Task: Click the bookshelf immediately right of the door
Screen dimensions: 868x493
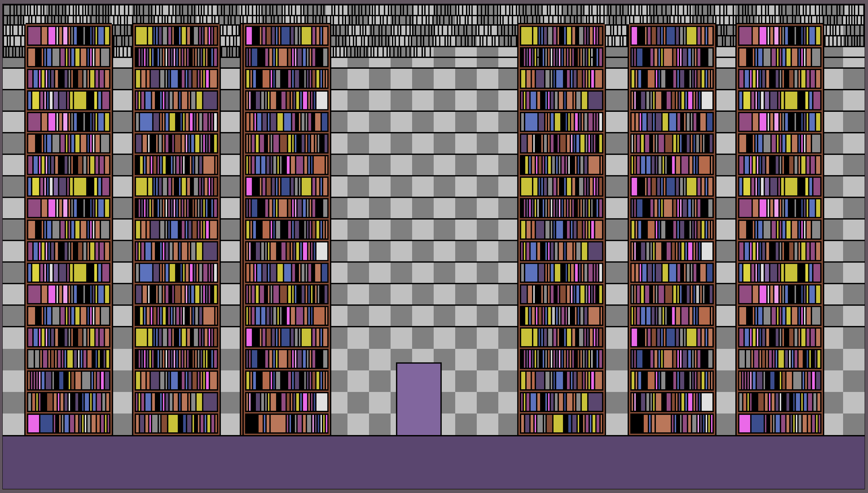Action: point(561,229)
